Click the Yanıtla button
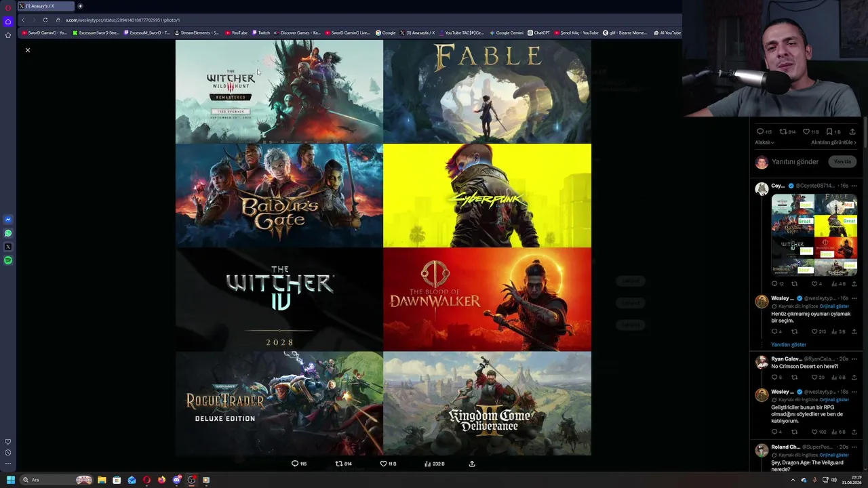The image size is (868, 488). 842,162
